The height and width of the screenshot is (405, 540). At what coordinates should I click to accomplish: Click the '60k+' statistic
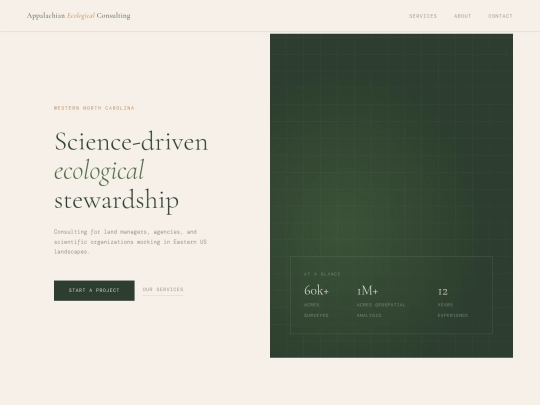pyautogui.click(x=316, y=291)
